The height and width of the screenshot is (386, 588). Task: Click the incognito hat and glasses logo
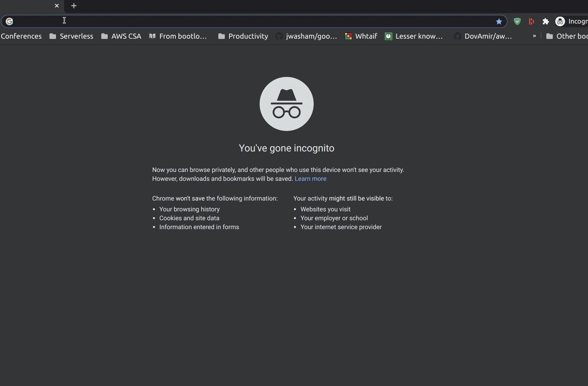(287, 104)
